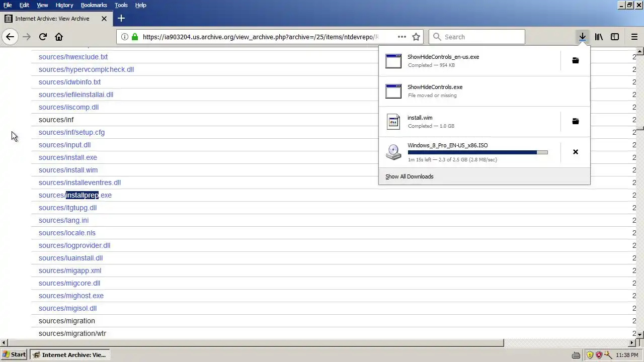Open sources/hypervcomplcheck.dll link

pos(86,69)
